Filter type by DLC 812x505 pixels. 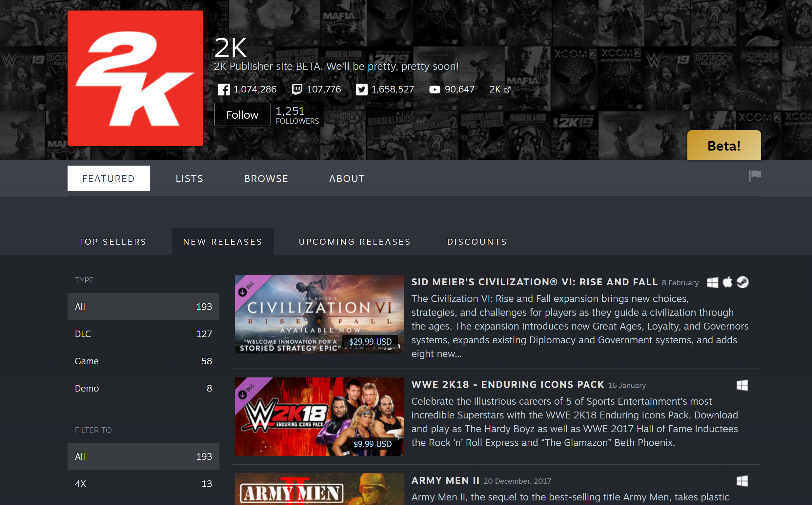pyautogui.click(x=143, y=334)
